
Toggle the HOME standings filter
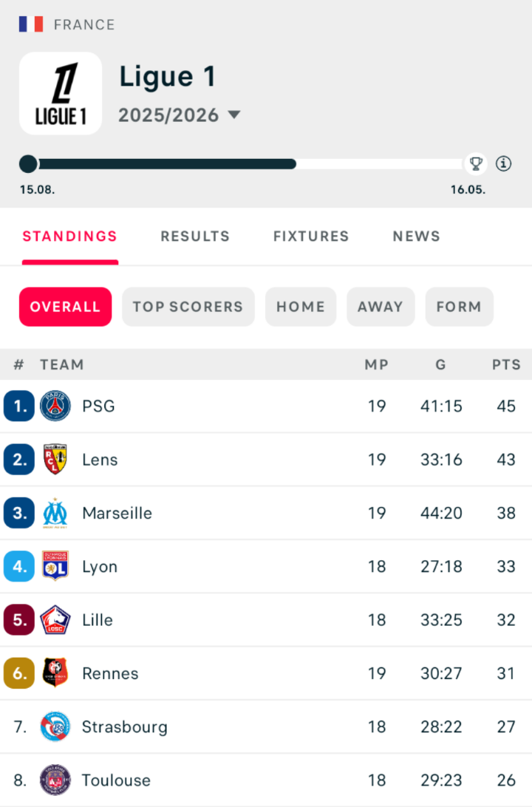[x=300, y=307]
